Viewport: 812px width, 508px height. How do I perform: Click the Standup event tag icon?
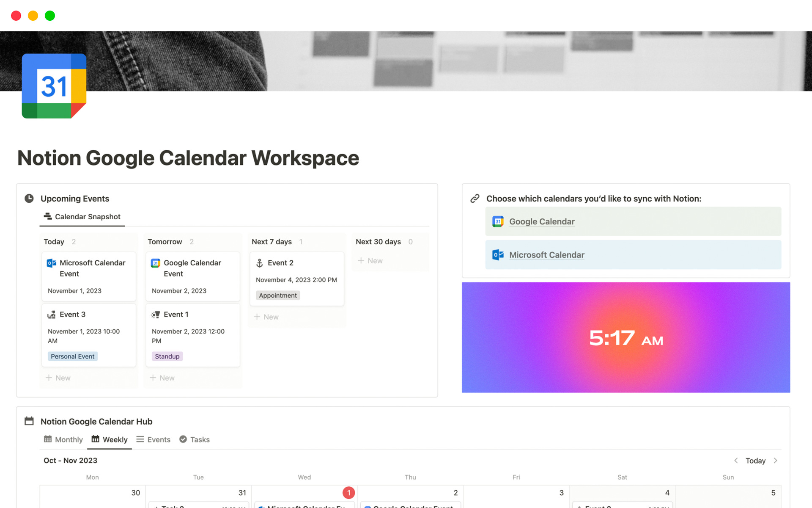coord(167,356)
